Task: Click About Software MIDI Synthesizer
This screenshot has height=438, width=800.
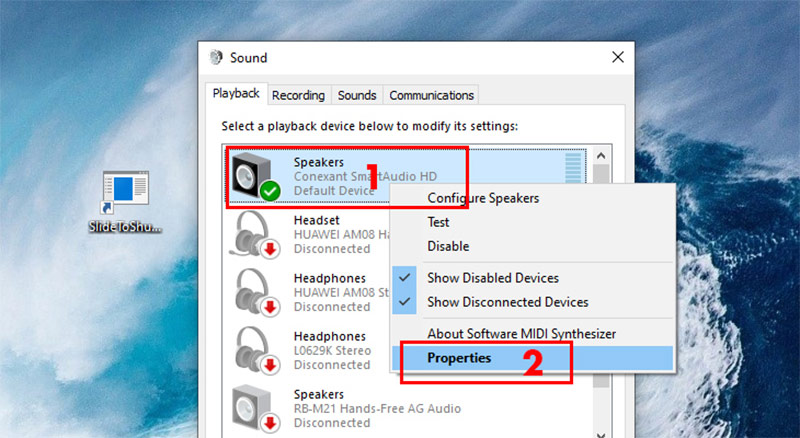Action: point(521,333)
